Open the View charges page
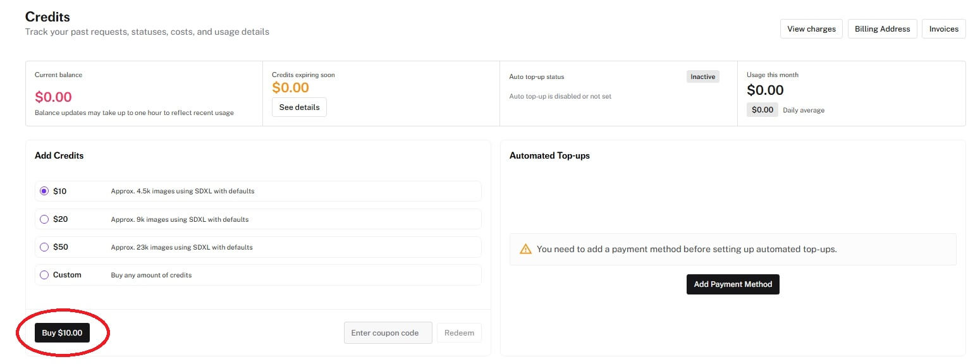 (811, 29)
